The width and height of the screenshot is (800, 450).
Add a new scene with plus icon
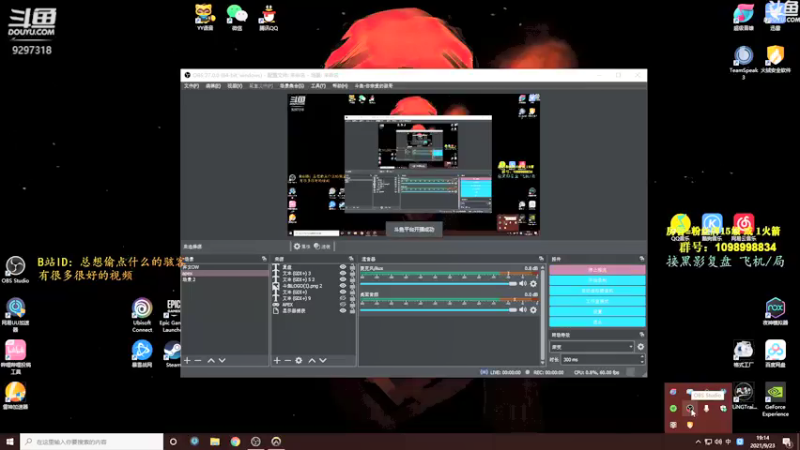pyautogui.click(x=187, y=361)
